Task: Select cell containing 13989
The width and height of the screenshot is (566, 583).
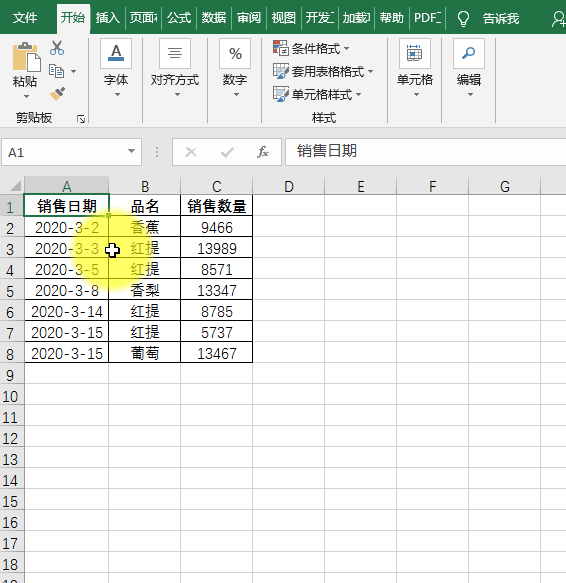Action: [x=216, y=248]
